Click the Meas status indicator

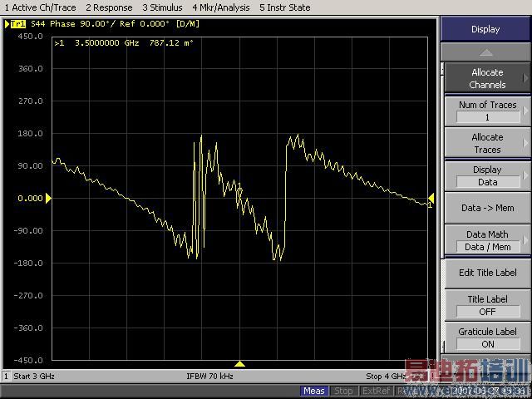click(314, 391)
